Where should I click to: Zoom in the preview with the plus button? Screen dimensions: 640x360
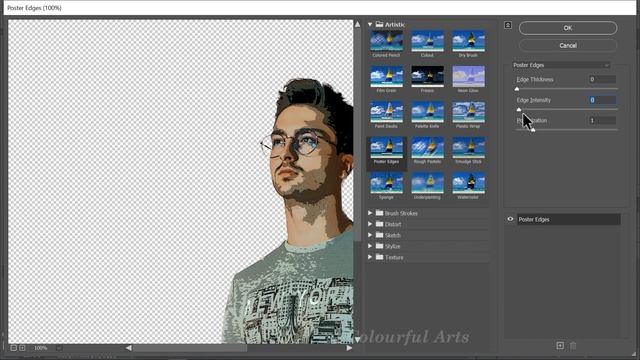(22, 348)
